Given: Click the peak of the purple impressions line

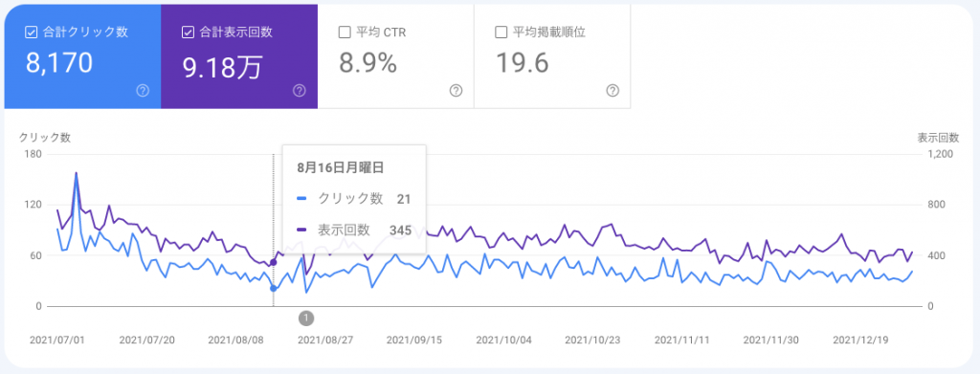Looking at the screenshot, I should tap(77, 173).
